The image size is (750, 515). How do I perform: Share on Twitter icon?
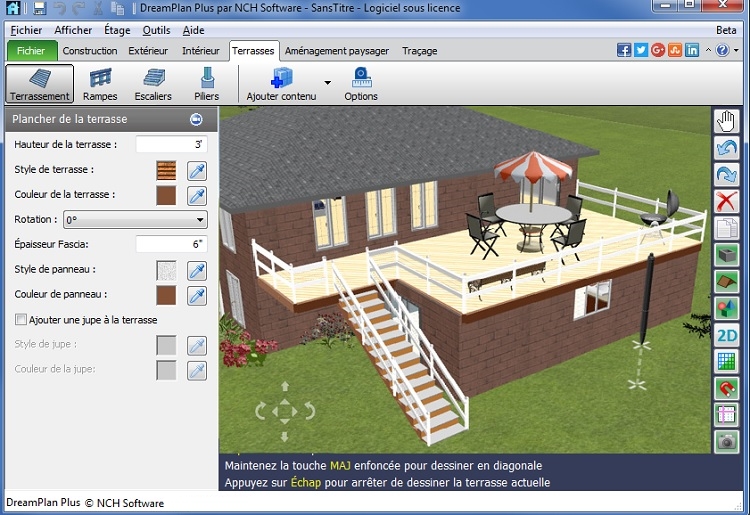[x=641, y=50]
